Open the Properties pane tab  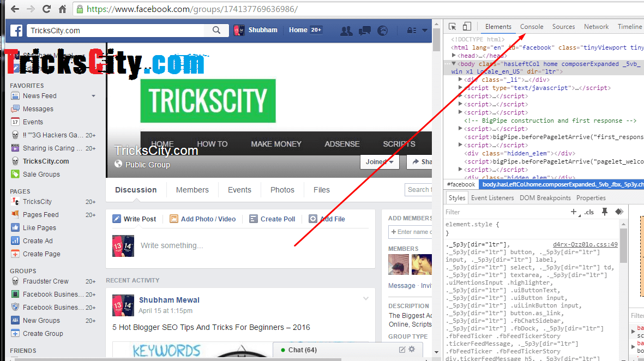[591, 198]
